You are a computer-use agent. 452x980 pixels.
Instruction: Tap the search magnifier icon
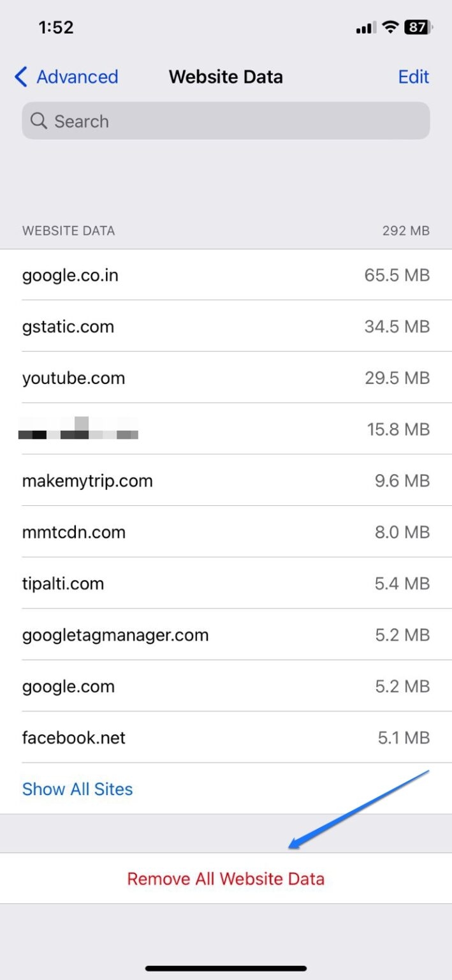(39, 121)
